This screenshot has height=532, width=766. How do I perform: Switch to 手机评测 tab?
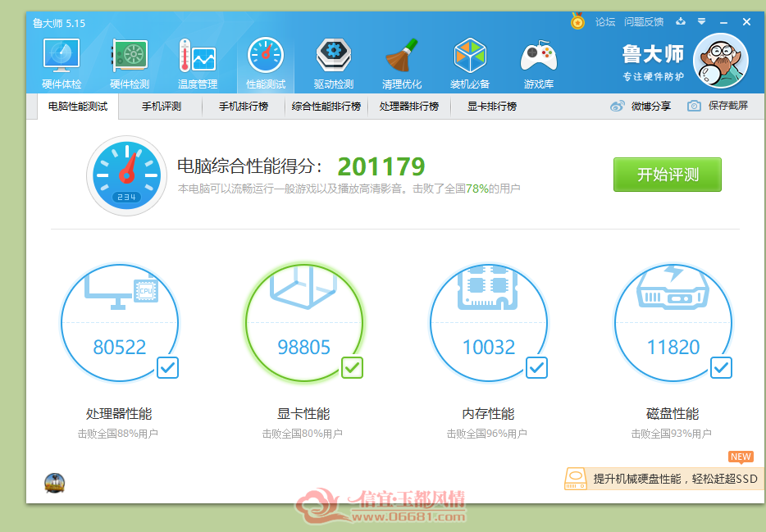pyautogui.click(x=162, y=107)
